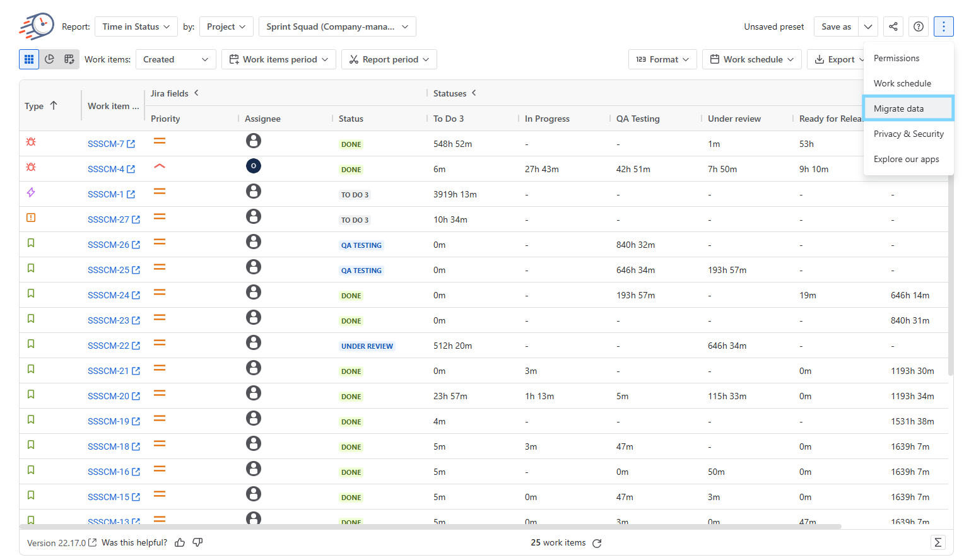
Task: Click the horizontal scrollbar under table
Action: tap(430, 527)
